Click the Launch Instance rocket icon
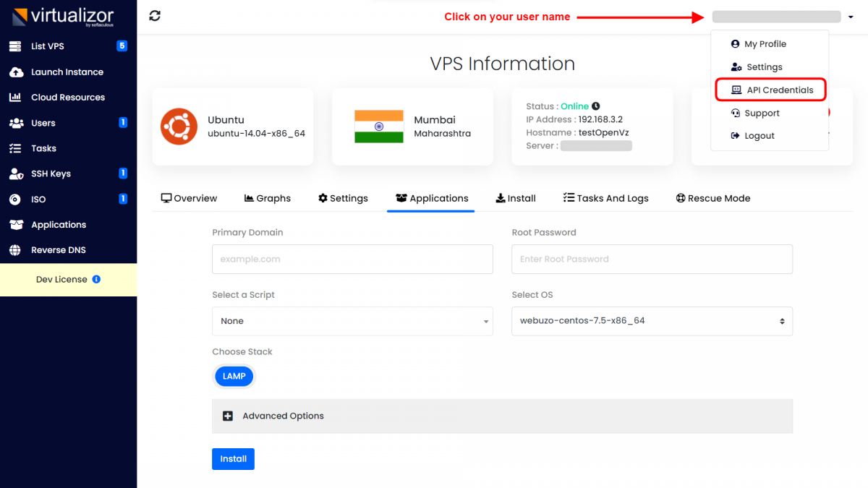868x488 pixels. point(18,72)
